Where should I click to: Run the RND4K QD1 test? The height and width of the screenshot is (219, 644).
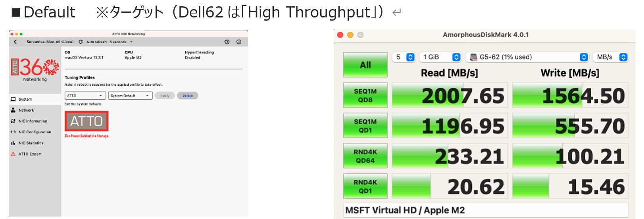(365, 186)
